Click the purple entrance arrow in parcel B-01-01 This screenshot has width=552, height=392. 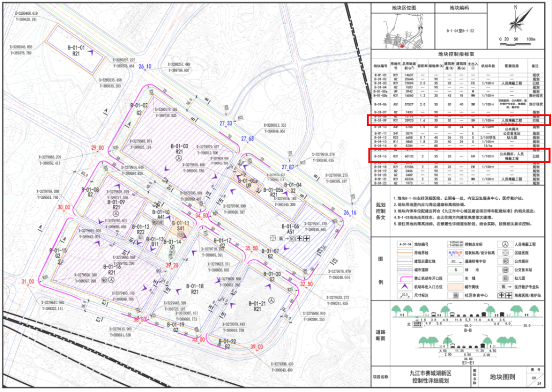point(91,53)
